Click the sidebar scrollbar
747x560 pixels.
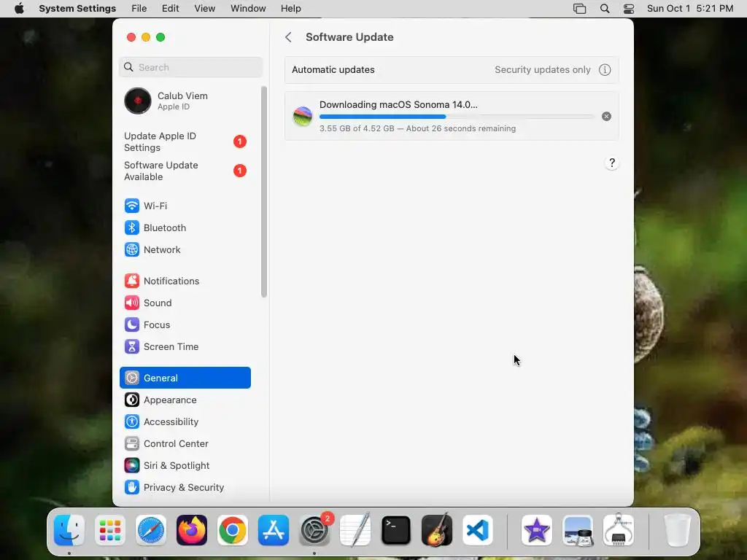[x=264, y=192]
